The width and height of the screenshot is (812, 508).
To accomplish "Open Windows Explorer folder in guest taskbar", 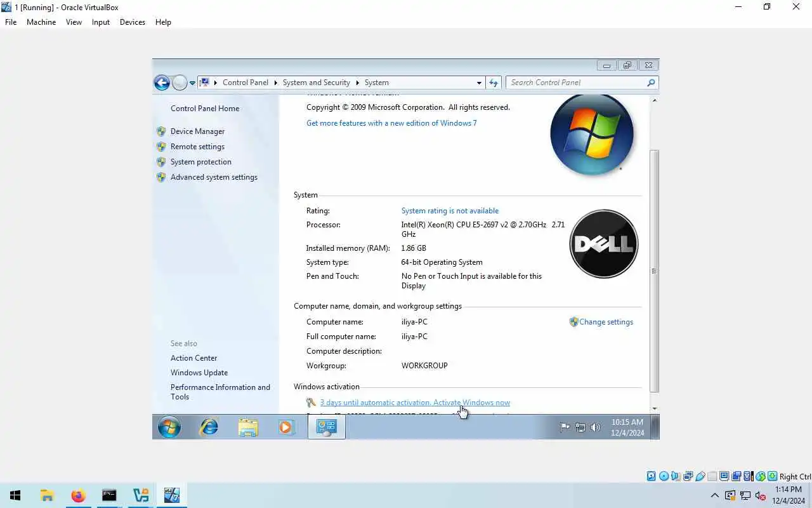I will 248,427.
